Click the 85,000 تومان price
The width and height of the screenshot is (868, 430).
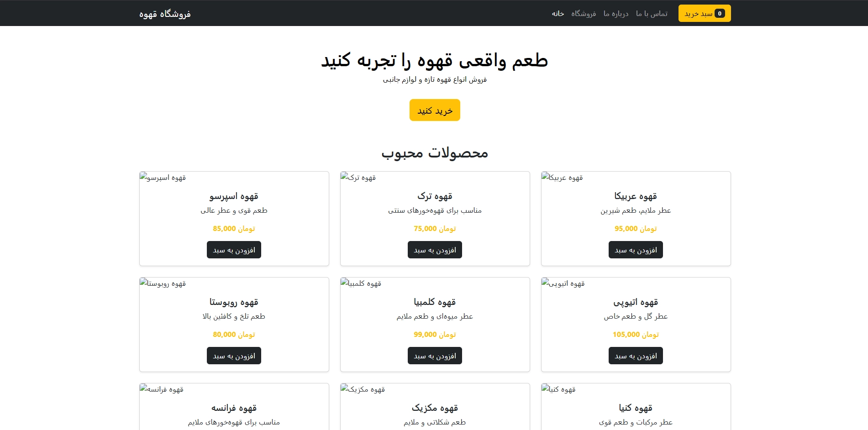coord(234,228)
